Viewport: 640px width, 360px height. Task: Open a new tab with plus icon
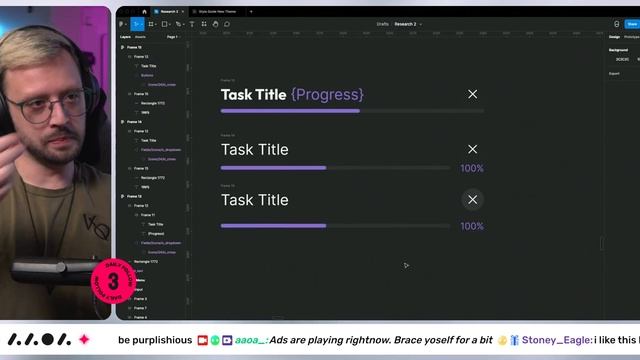[x=251, y=11]
